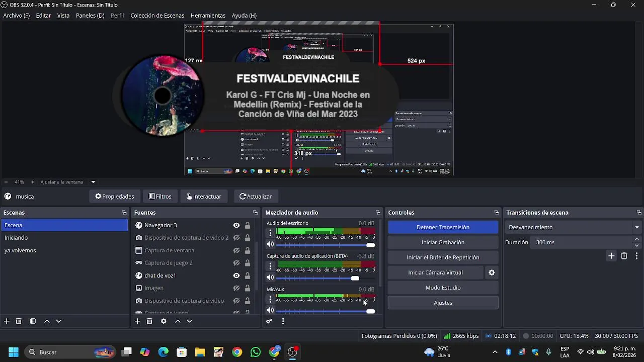The height and width of the screenshot is (362, 644).
Task: Add a scene transition plus icon
Action: pyautogui.click(x=611, y=256)
